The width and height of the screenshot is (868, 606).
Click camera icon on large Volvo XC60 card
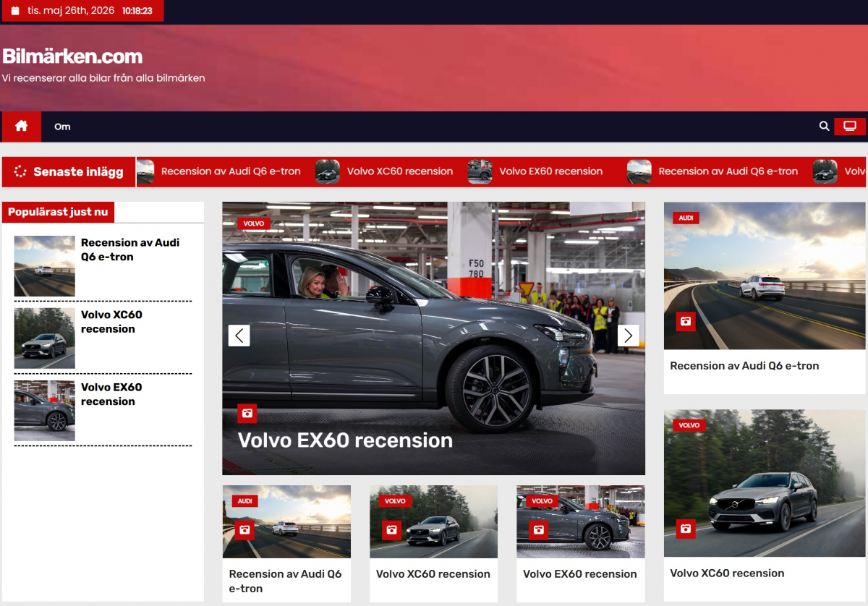[686, 529]
